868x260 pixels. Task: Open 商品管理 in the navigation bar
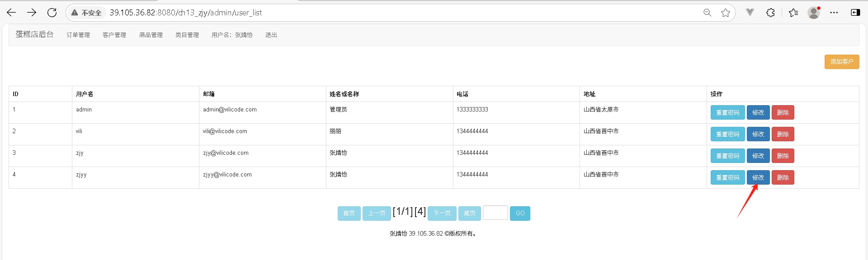151,35
